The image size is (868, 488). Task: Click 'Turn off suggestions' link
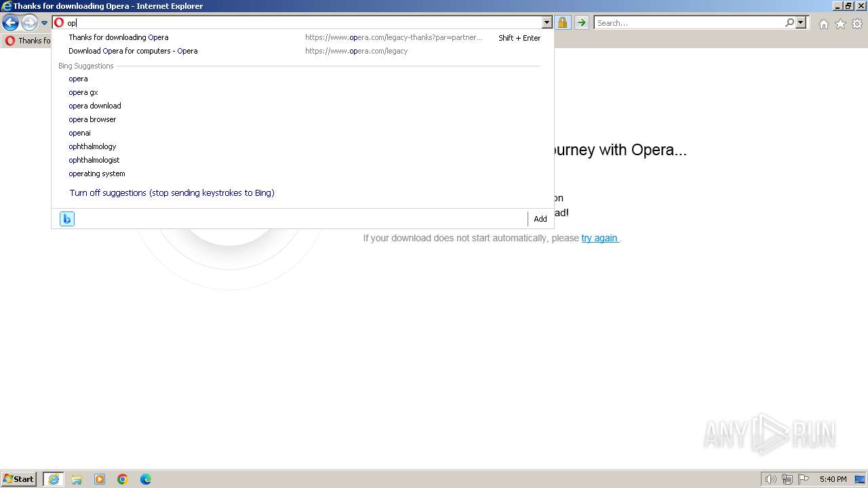tap(172, 193)
